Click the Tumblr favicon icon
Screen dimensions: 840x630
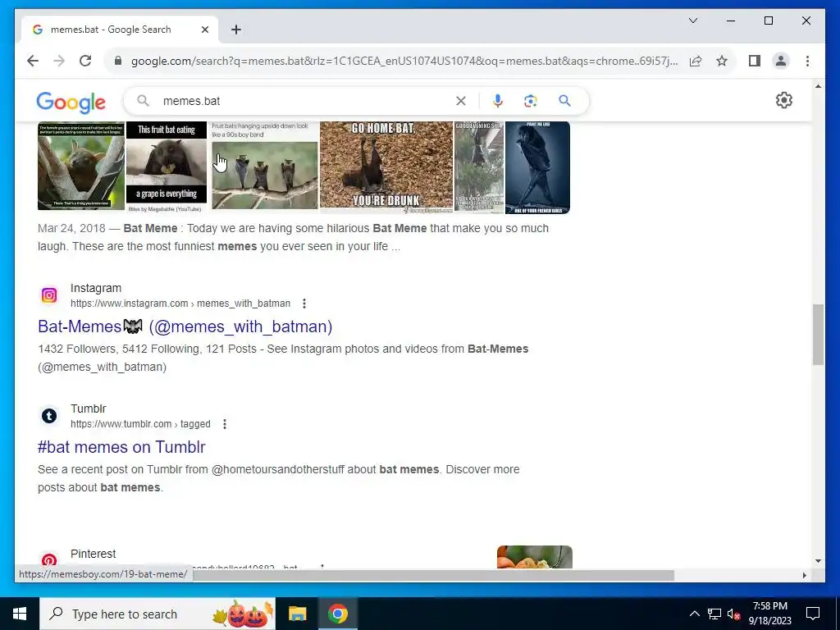point(49,416)
